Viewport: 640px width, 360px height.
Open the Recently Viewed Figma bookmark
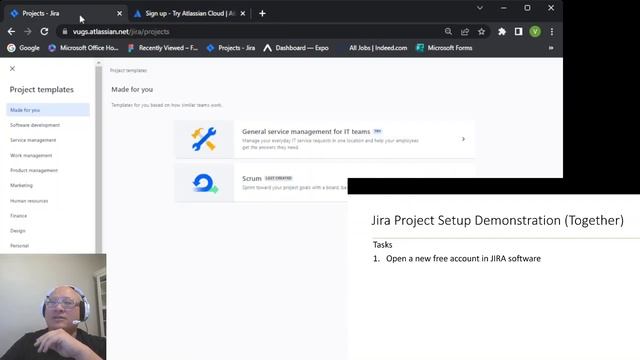[163, 48]
